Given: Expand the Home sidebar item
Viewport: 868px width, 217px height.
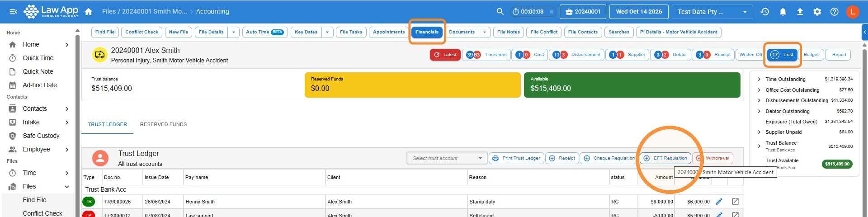Looking at the screenshot, I should (67, 44).
